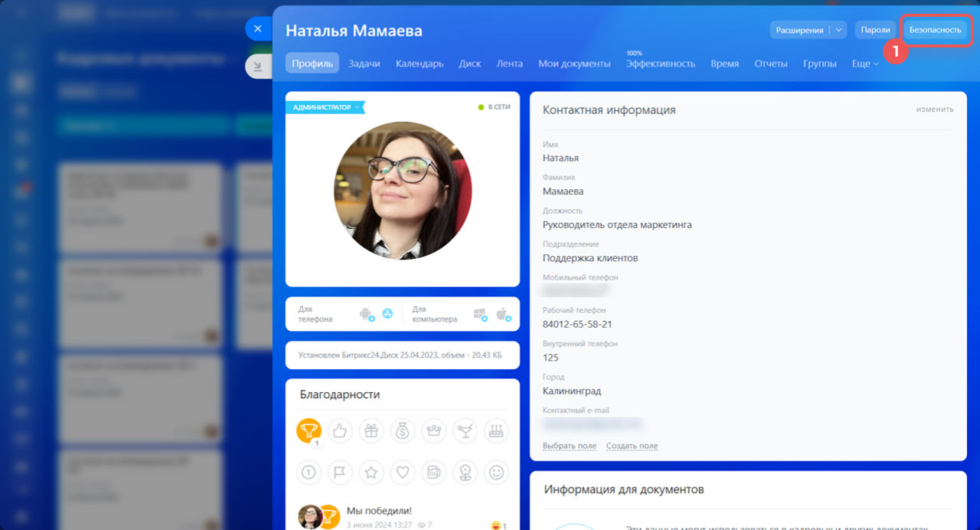
Task: Open the Профиль tab
Action: click(x=312, y=64)
